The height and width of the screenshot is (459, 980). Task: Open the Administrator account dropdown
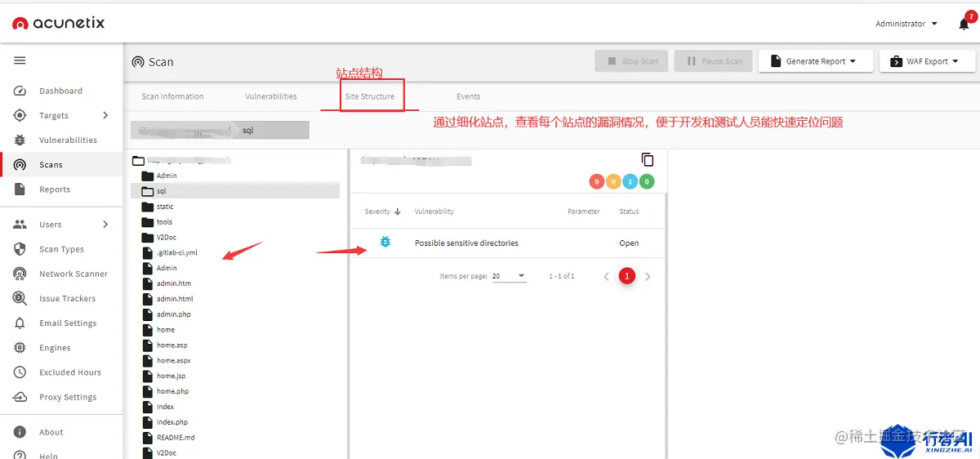[x=906, y=25]
